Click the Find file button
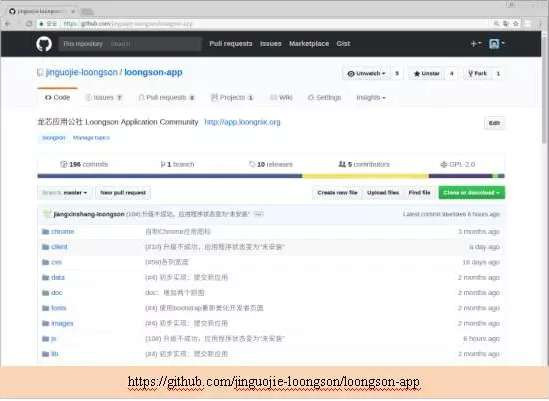This screenshot has height=401, width=549. [x=419, y=193]
